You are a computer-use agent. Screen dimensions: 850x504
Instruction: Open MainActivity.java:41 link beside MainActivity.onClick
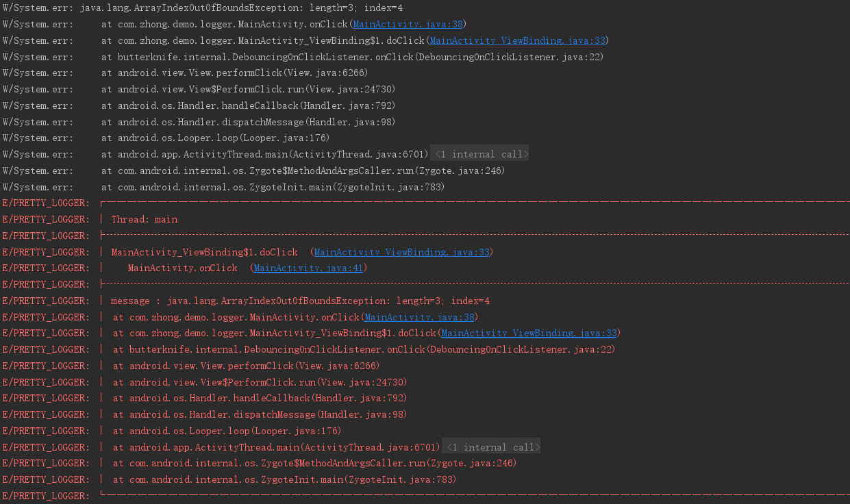click(x=308, y=268)
